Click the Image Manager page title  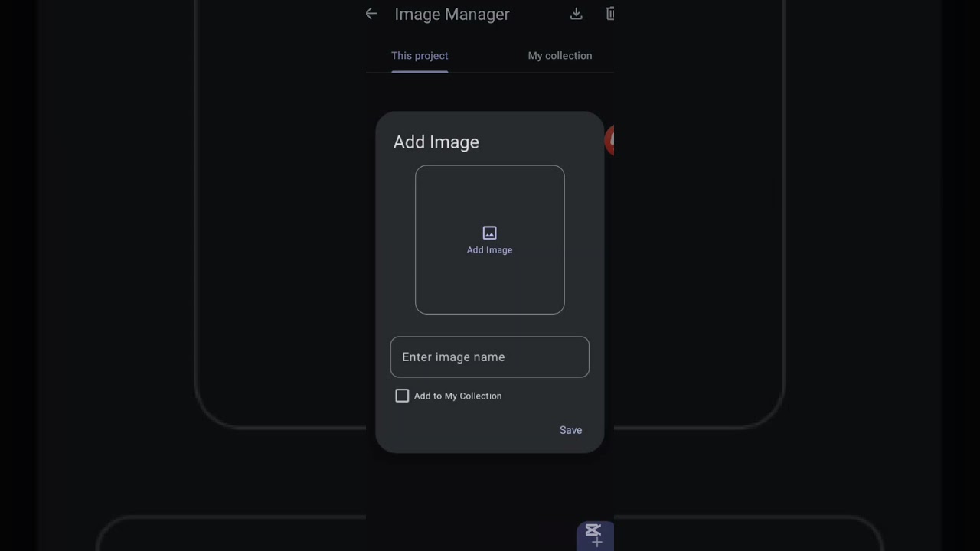[x=452, y=14]
